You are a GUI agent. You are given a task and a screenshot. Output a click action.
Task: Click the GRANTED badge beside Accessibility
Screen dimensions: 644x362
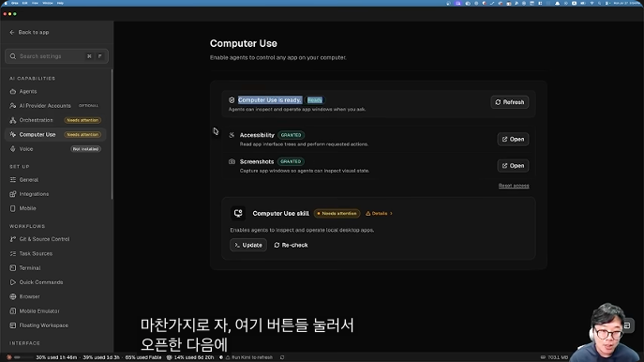[x=291, y=135]
